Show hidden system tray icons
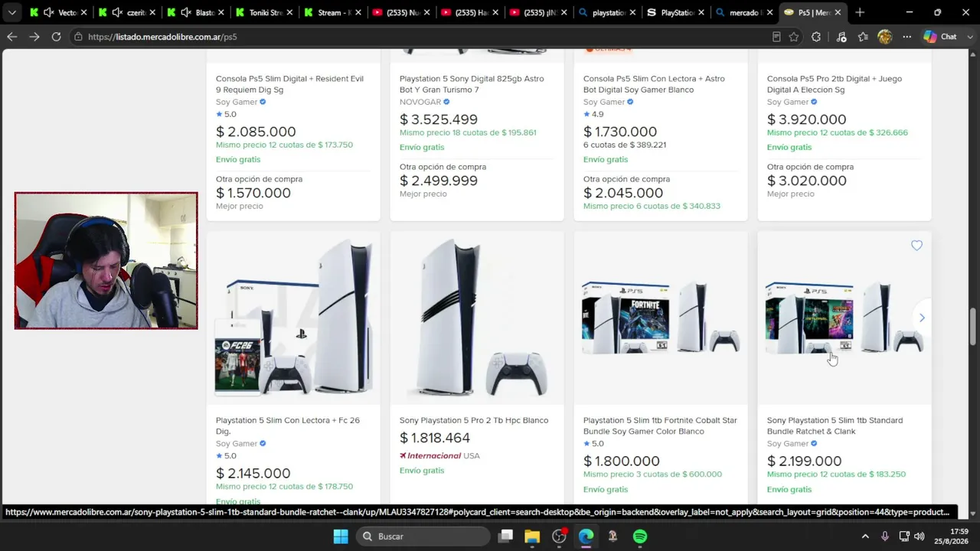 [865, 536]
